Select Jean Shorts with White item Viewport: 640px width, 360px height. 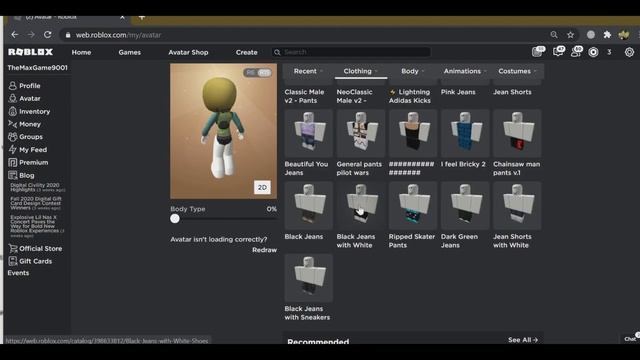[x=517, y=215]
